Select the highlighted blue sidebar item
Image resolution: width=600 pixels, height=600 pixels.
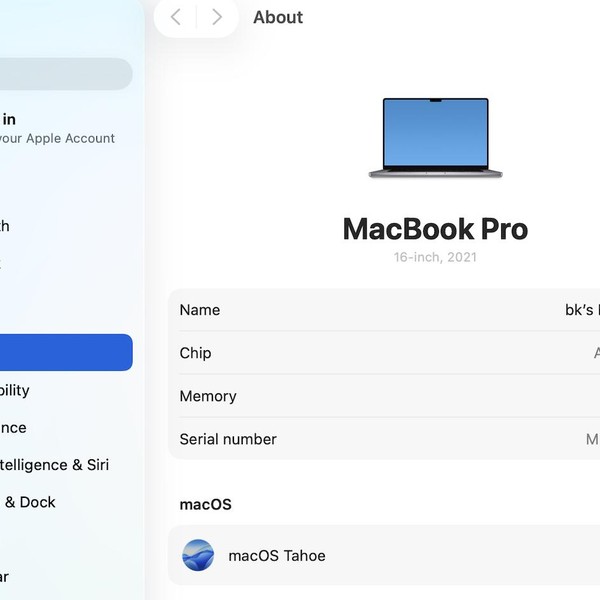[66, 352]
